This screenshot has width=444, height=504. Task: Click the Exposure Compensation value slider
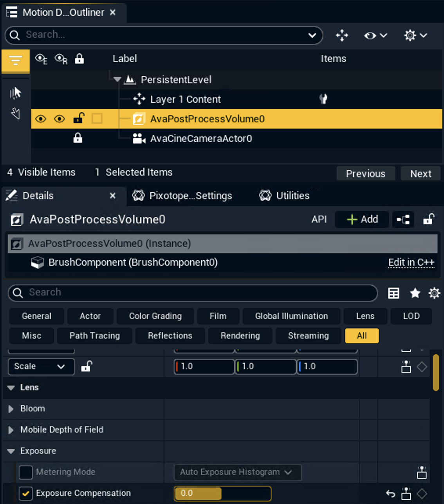click(x=222, y=493)
